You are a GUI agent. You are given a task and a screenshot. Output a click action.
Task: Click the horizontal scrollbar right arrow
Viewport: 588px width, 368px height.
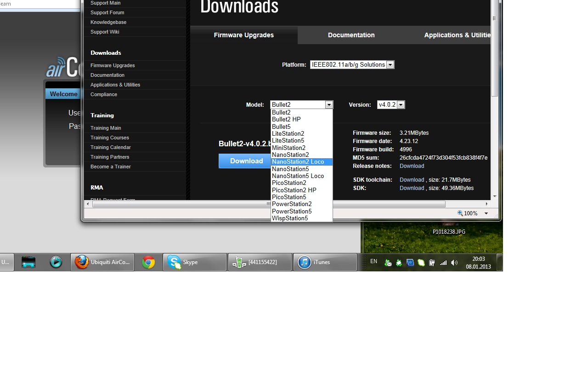[x=487, y=204]
